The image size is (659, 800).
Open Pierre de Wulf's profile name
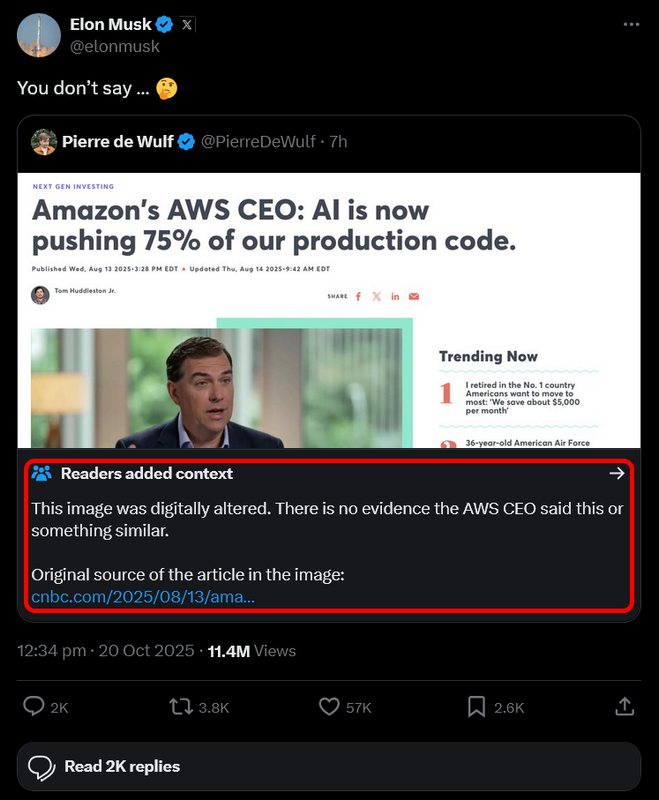(117, 142)
